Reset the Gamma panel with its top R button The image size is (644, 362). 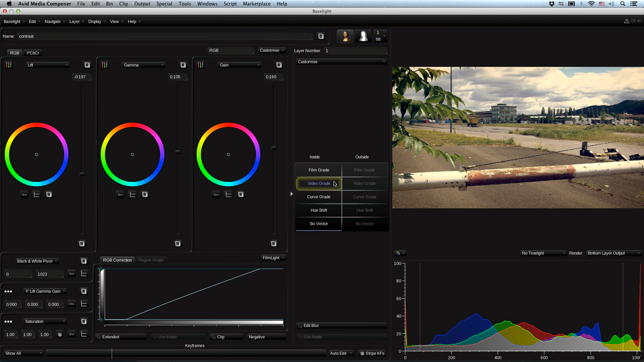(x=183, y=65)
